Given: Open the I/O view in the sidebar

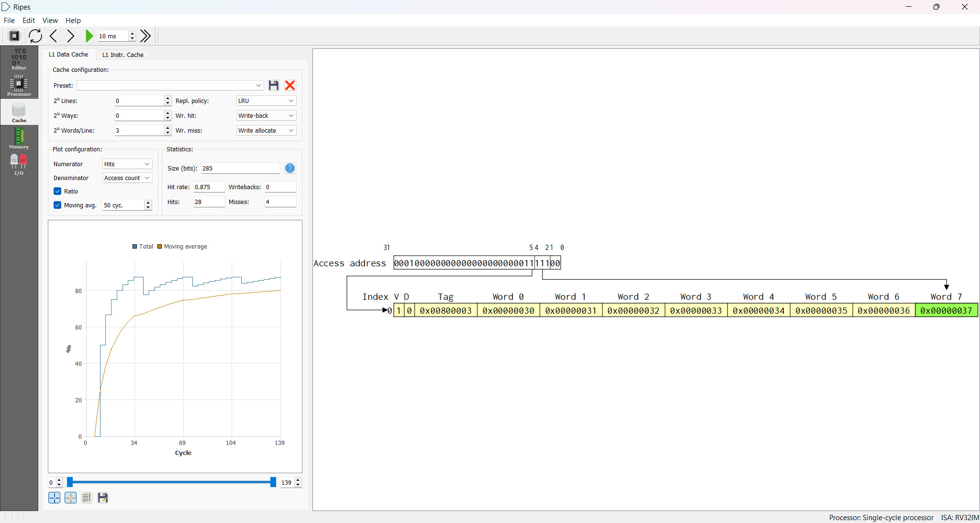Looking at the screenshot, I should 19,165.
